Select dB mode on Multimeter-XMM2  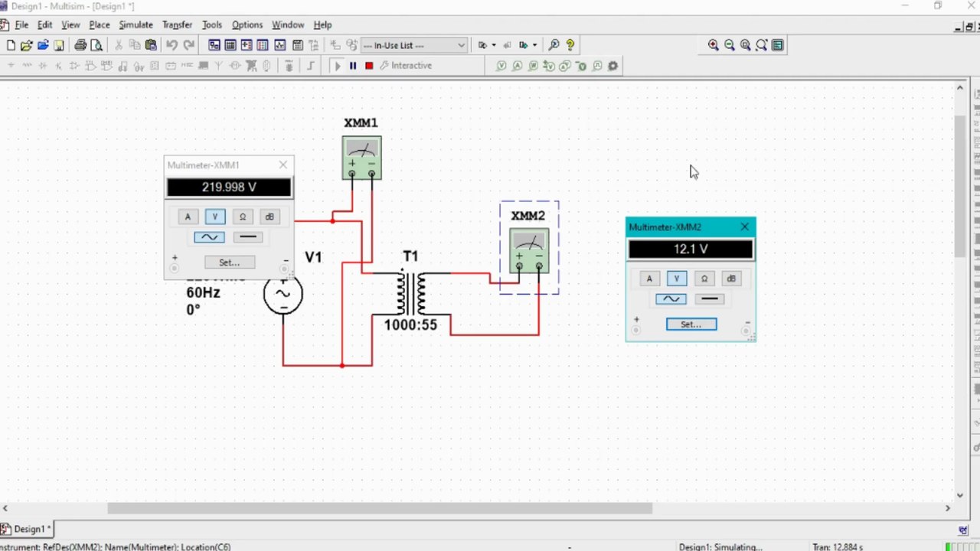[731, 279]
